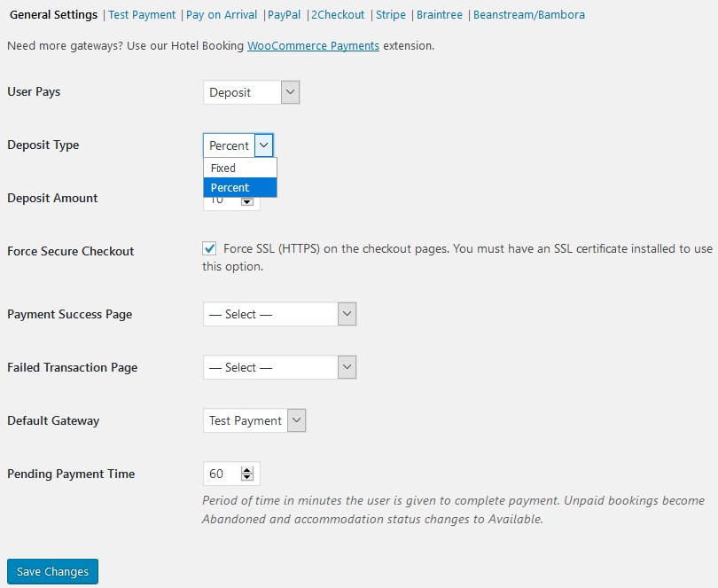The height and width of the screenshot is (588, 718).
Task: Click the Save Changes button
Action: click(x=52, y=571)
